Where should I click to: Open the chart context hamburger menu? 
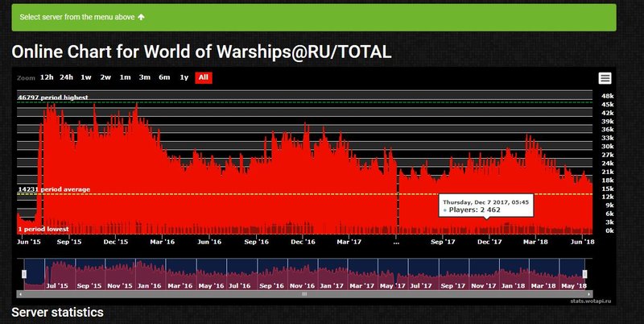click(x=605, y=78)
